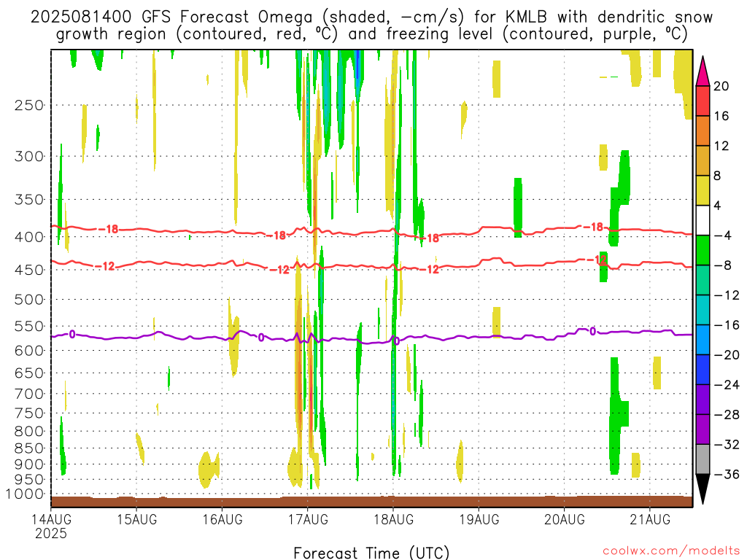Click the 15AUG date label
The width and height of the screenshot is (747, 560).
(136, 519)
